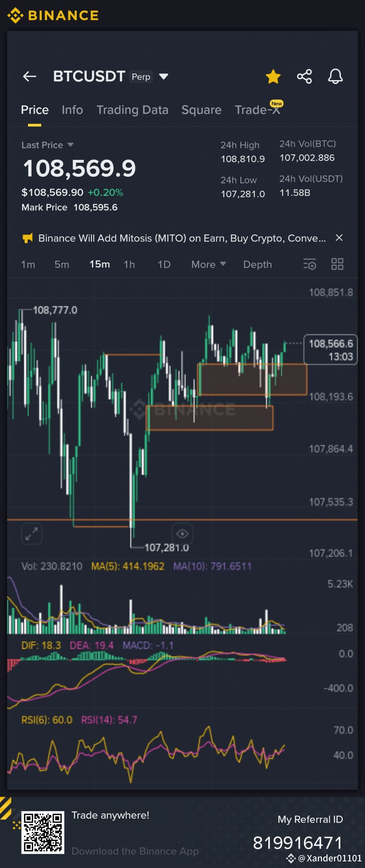Click the DEA: 19.4 indicator label
The height and width of the screenshot is (868, 365).
[92, 645]
